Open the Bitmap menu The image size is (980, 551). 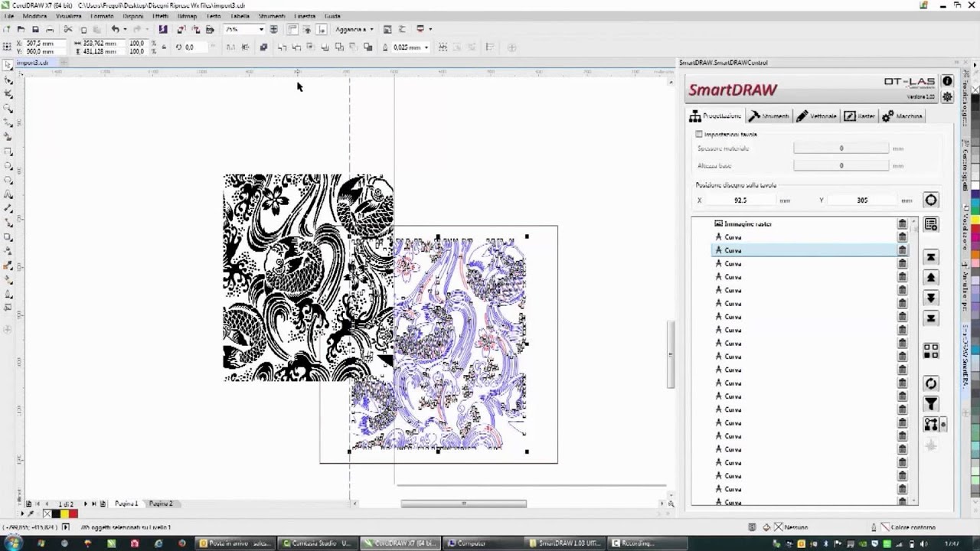click(187, 16)
